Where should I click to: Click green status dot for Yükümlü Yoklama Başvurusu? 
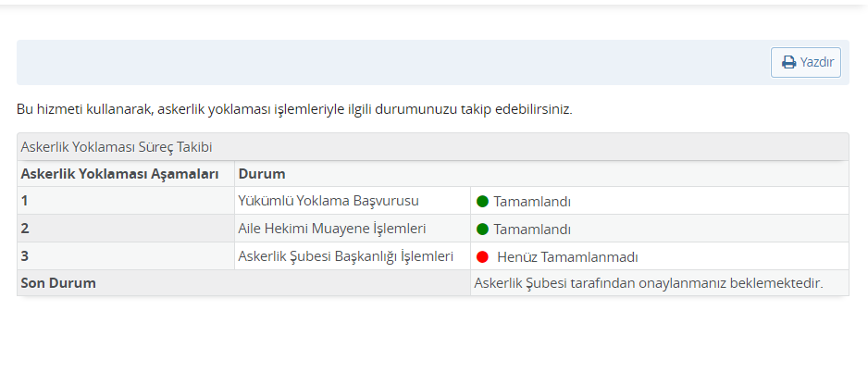(482, 201)
